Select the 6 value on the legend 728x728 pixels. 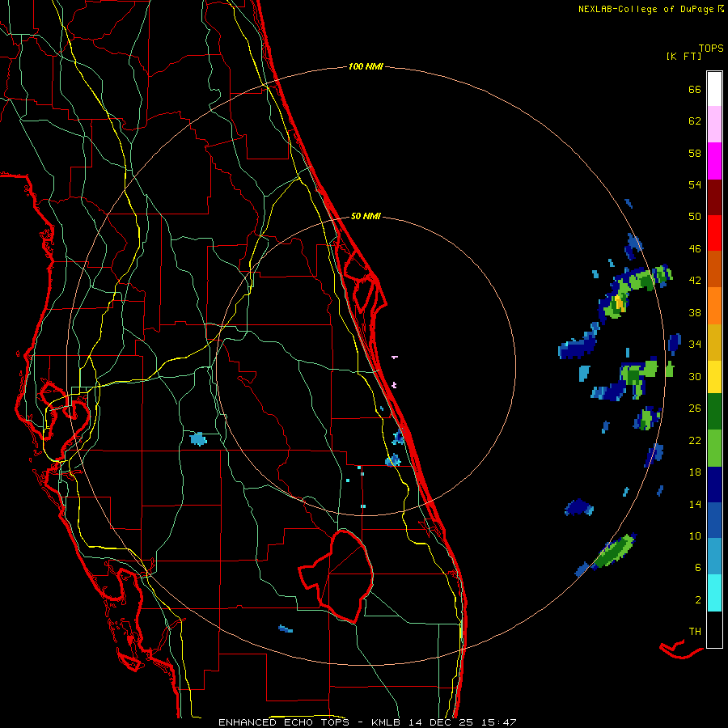[x=698, y=568]
